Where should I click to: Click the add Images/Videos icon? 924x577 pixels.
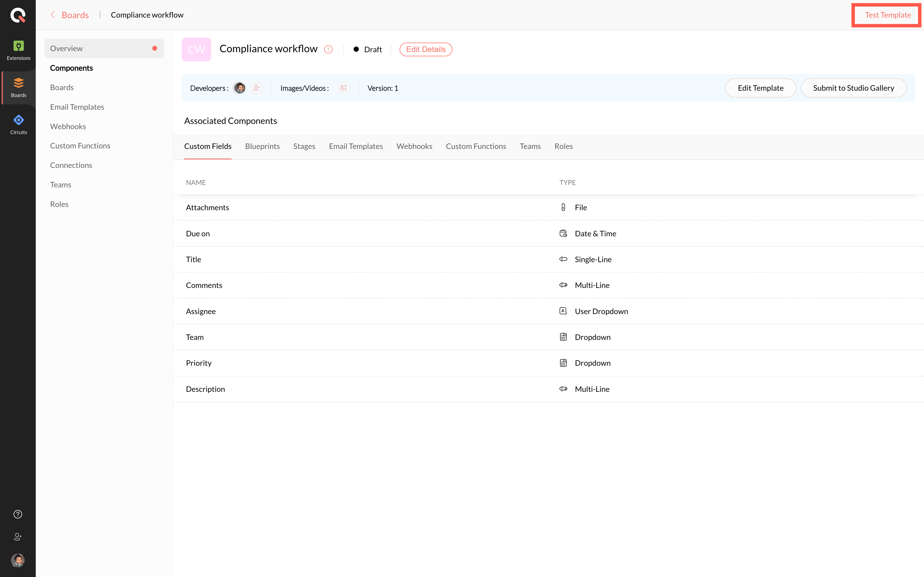[x=344, y=88]
